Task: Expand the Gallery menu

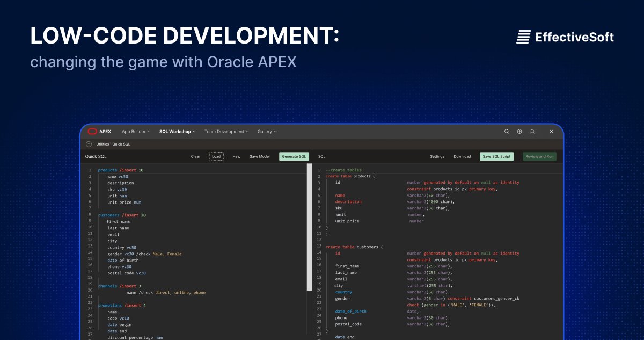Action: pos(267,132)
